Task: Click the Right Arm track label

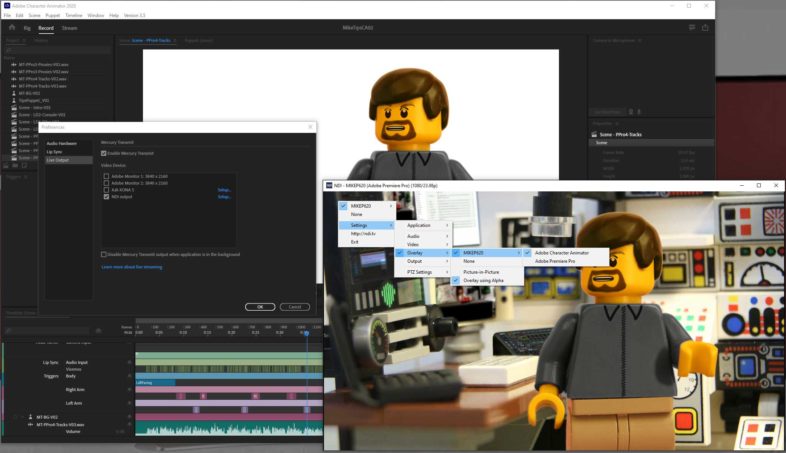Action: [75, 390]
